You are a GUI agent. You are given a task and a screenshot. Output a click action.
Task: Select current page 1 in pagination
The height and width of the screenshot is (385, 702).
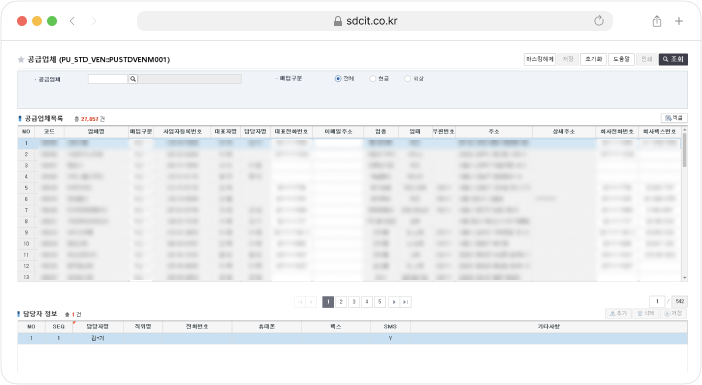[x=328, y=302]
